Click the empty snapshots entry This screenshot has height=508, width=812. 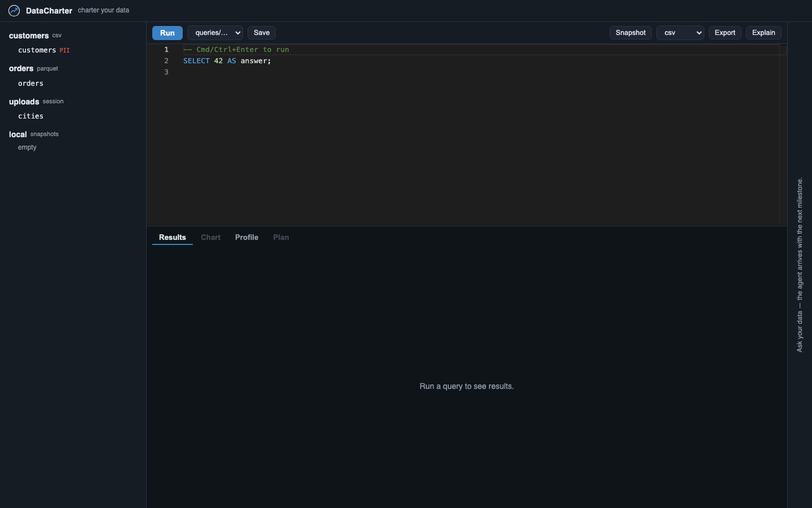27,147
